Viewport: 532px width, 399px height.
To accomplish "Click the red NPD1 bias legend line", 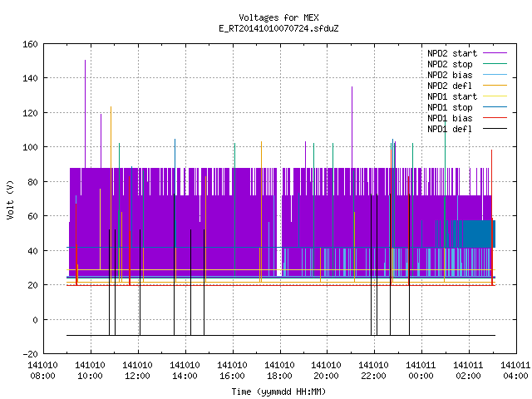I will coord(495,118).
